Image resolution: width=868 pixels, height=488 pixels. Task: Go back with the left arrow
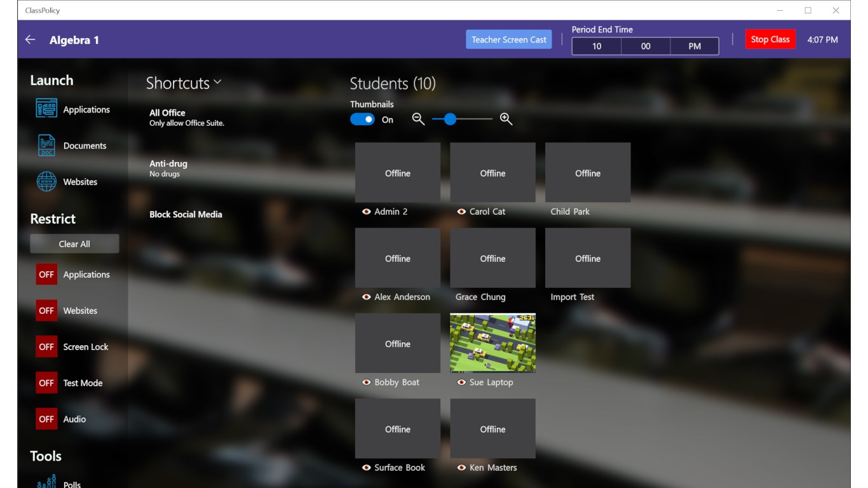[30, 39]
